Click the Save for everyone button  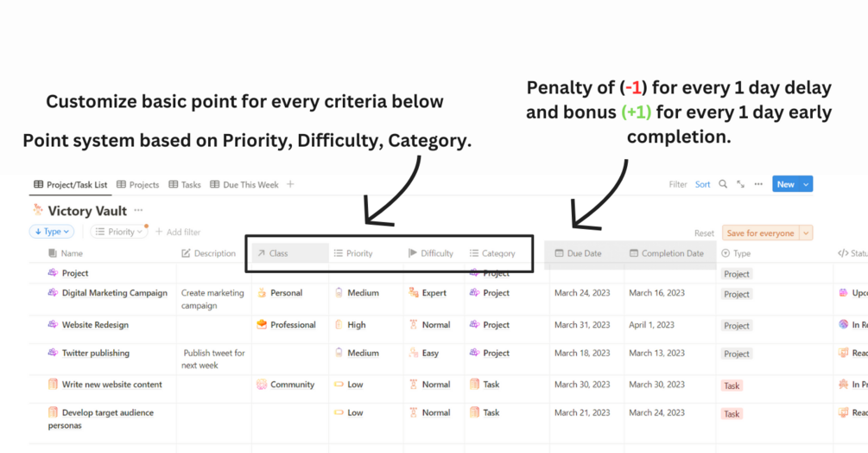[761, 233]
